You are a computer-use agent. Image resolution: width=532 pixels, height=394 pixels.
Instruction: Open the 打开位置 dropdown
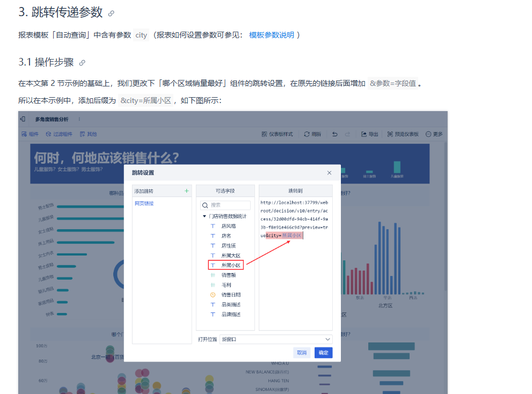[276, 339]
